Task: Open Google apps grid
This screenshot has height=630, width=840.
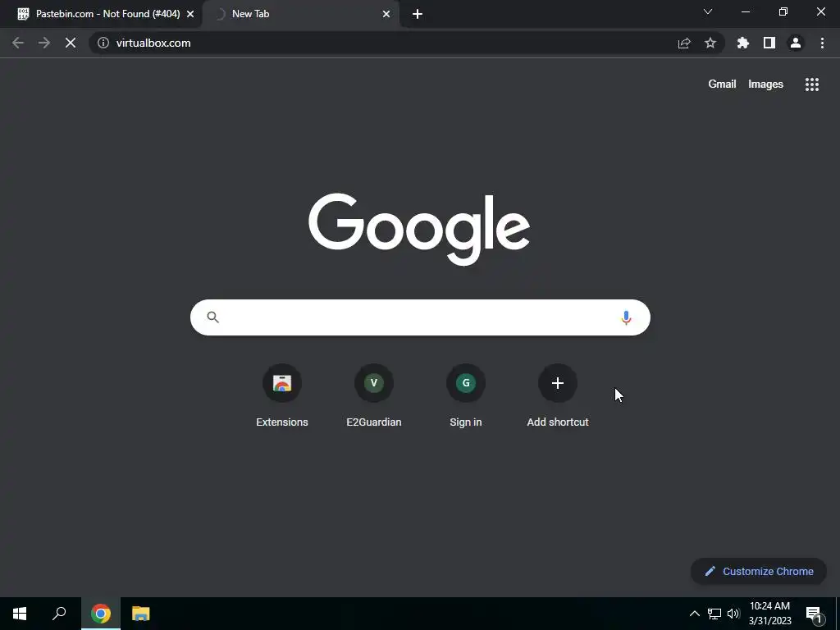Action: coord(812,84)
